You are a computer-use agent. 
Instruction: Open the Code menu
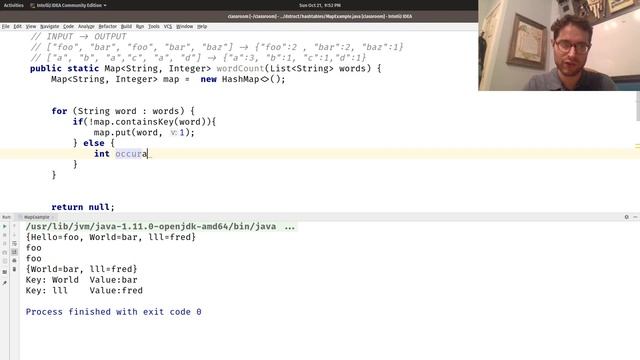coord(69,27)
